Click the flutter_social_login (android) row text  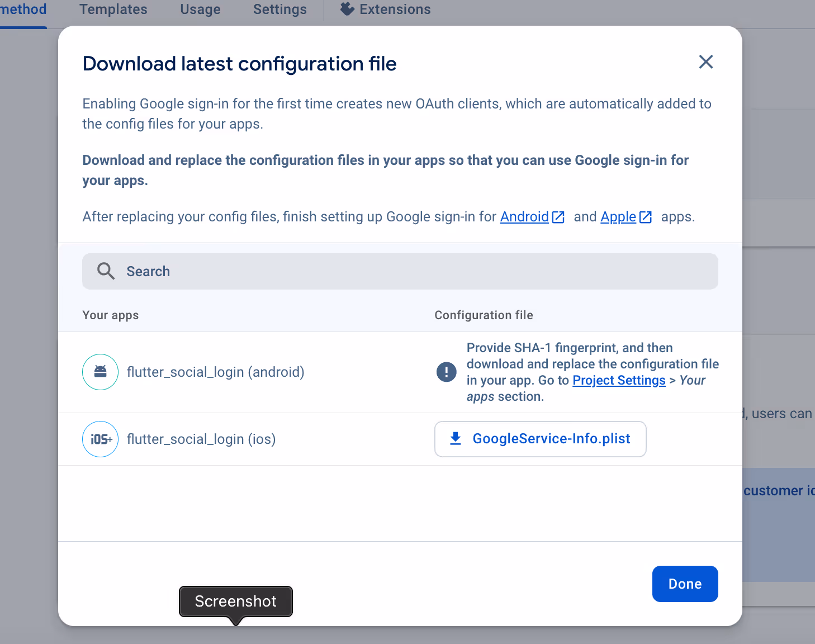[x=216, y=372]
